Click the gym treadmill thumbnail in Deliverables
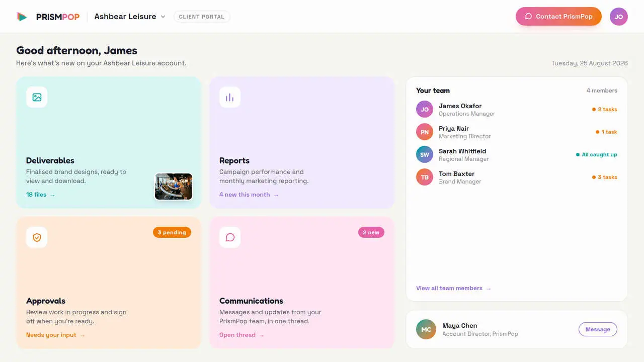 pyautogui.click(x=174, y=187)
